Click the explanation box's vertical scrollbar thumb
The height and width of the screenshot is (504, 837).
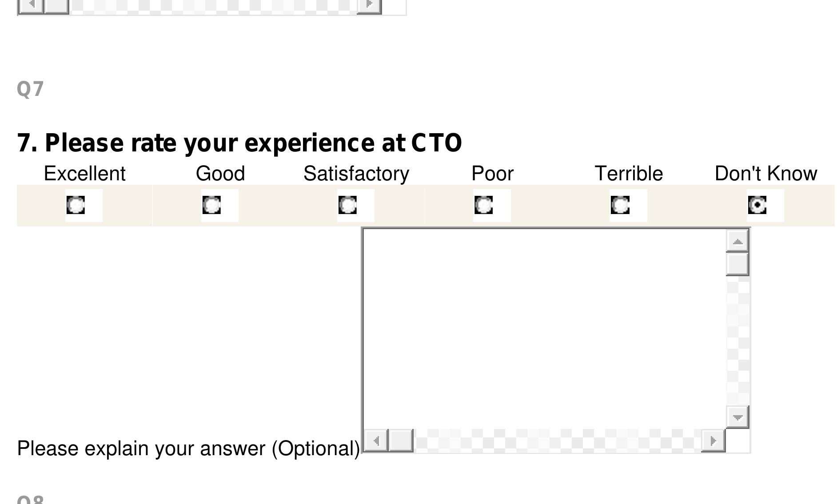pyautogui.click(x=737, y=264)
